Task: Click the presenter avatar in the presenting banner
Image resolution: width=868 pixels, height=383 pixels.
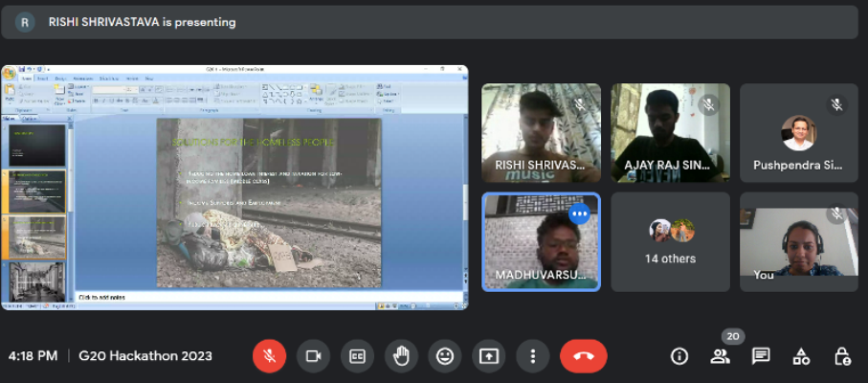Action: pos(25,22)
